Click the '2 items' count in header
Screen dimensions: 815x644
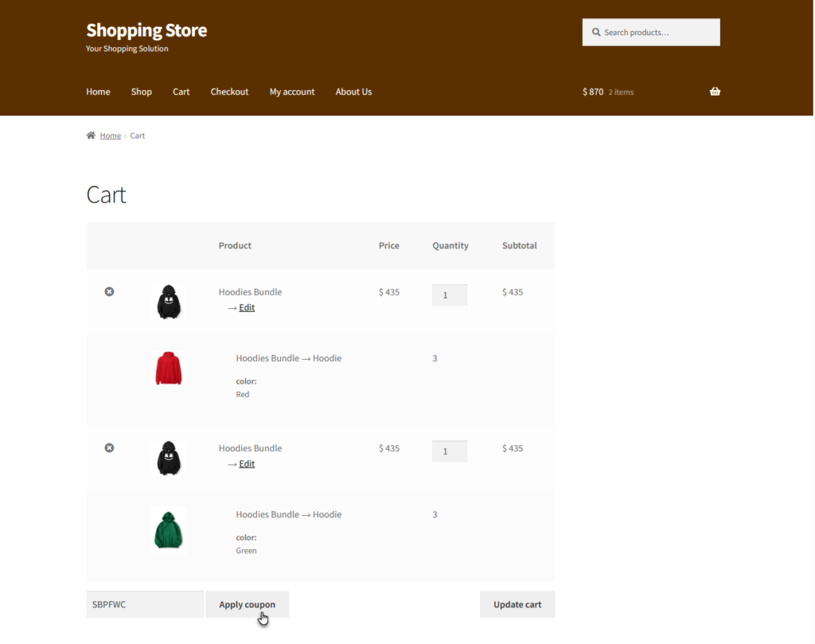pyautogui.click(x=621, y=92)
